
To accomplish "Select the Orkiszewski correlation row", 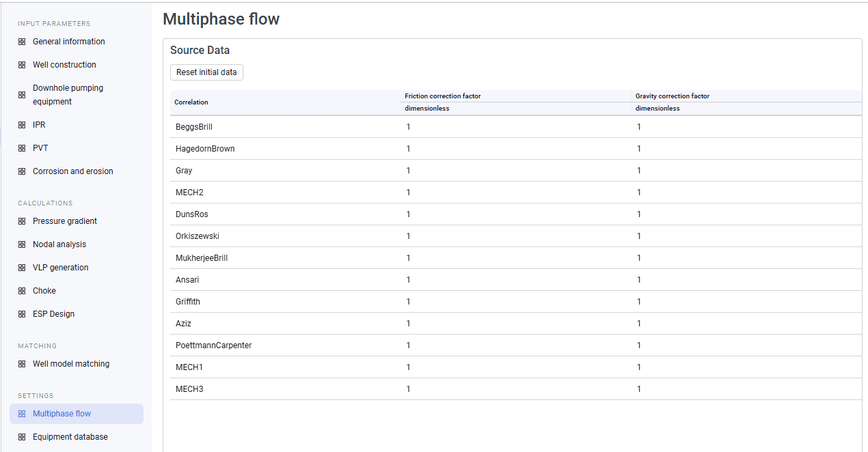I will click(516, 236).
